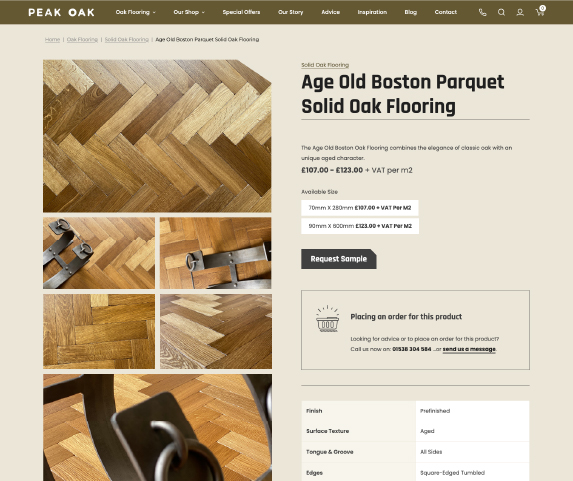Click the Request Sample button
Viewport: 573px width, 481px height.
339,259
